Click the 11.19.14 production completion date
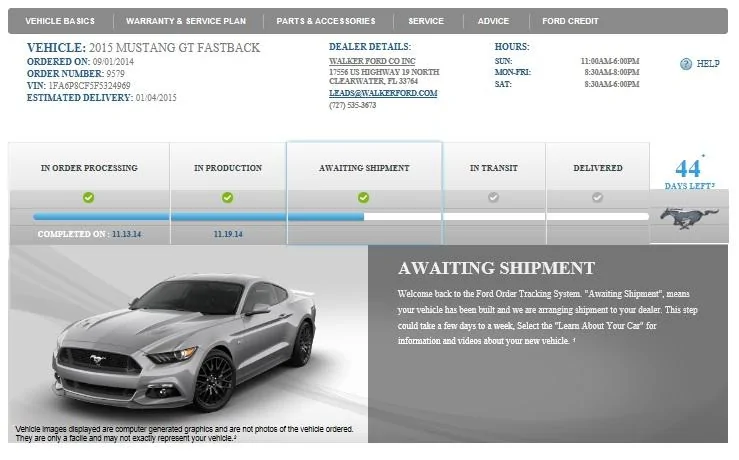The width and height of the screenshot is (739, 460). [228, 234]
